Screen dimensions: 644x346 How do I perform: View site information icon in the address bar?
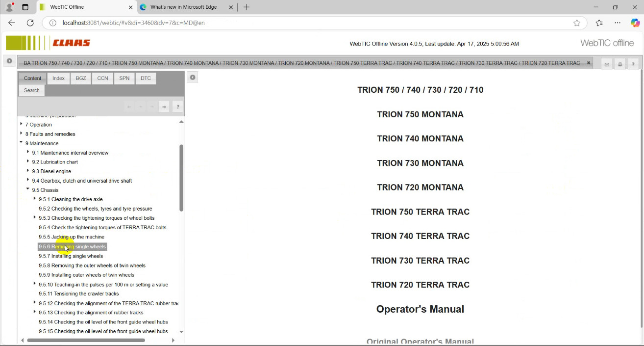[x=53, y=23]
